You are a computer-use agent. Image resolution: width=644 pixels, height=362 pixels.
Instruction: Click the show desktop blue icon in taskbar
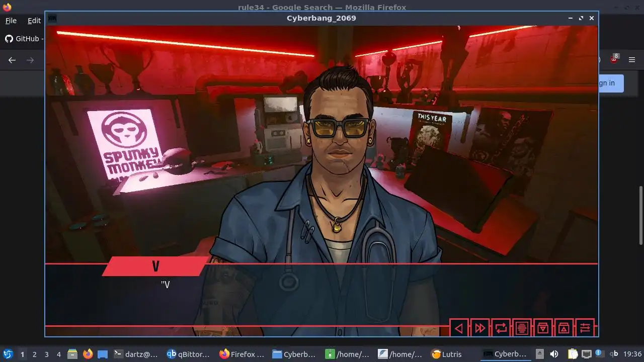[103, 354]
